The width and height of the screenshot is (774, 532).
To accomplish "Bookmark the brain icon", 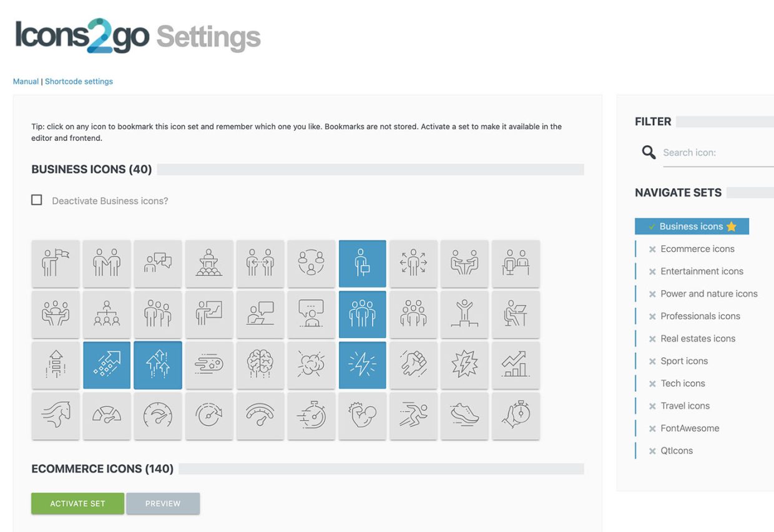I will [x=260, y=365].
